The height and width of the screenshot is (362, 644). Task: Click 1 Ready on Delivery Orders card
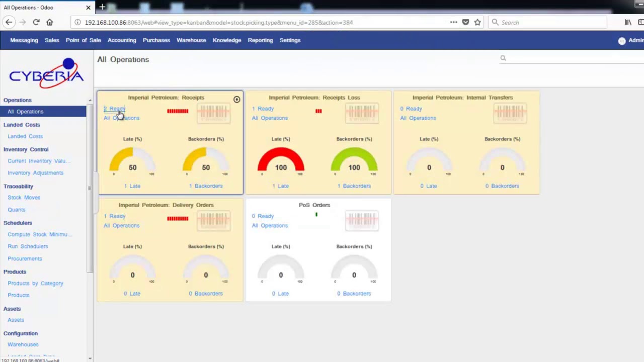pos(114,216)
